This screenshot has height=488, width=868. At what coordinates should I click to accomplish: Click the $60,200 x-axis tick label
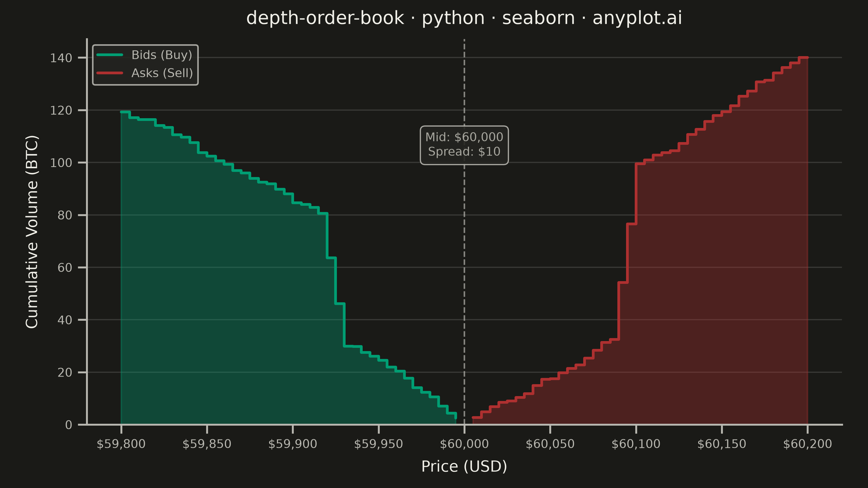[x=807, y=444]
